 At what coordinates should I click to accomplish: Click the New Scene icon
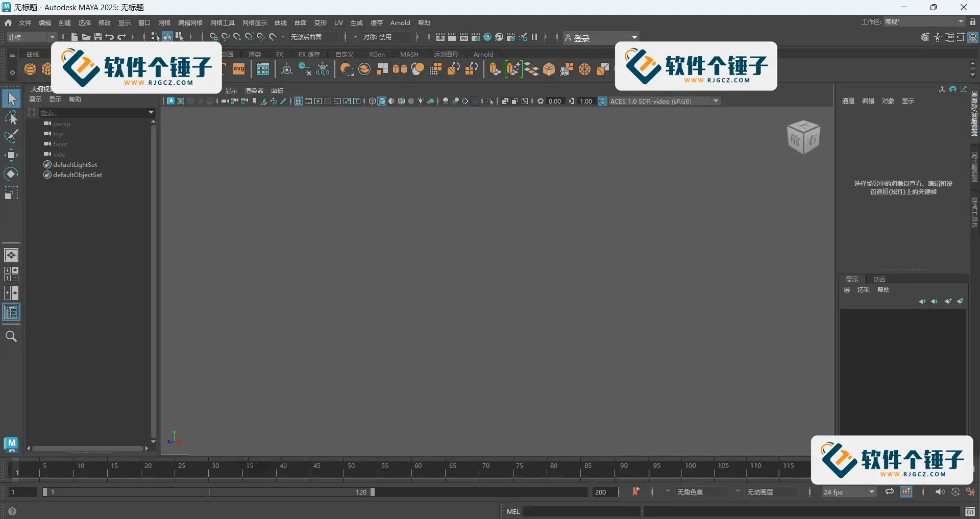(x=75, y=37)
